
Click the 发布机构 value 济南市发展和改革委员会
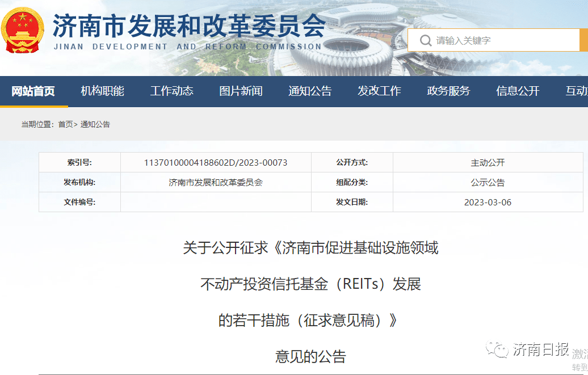click(216, 182)
